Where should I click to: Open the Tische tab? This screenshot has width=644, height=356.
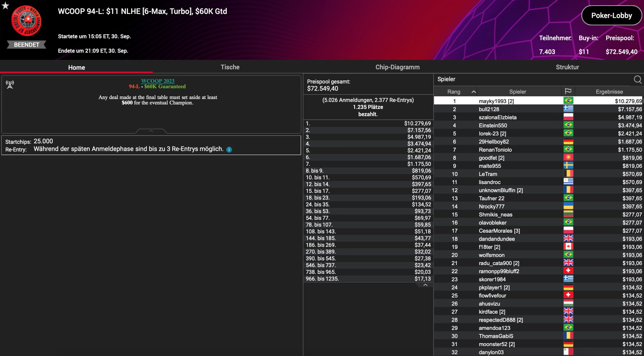tap(230, 67)
